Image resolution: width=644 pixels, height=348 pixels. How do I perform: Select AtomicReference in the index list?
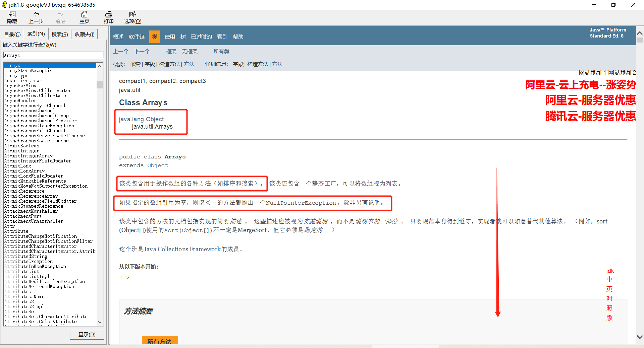pyautogui.click(x=24, y=191)
